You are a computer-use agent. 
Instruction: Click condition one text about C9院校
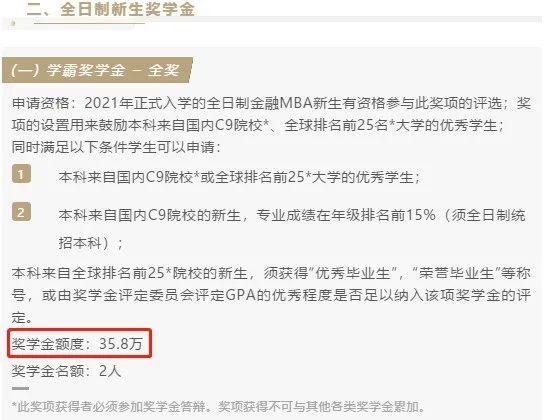coord(239,177)
